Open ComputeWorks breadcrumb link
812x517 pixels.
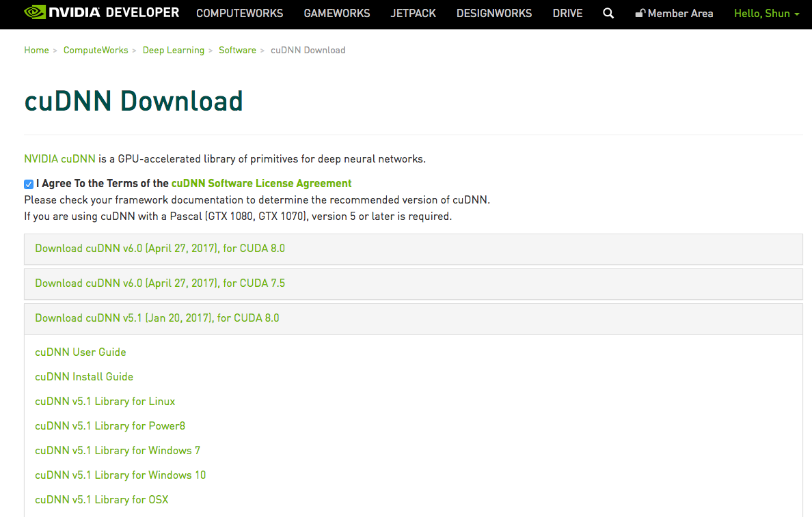pyautogui.click(x=96, y=51)
